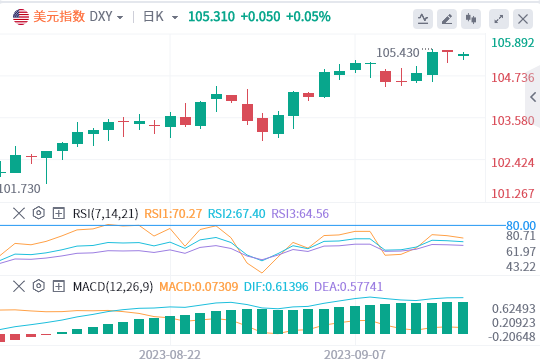
Task: Open RSI indicator settings
Action: (39, 213)
